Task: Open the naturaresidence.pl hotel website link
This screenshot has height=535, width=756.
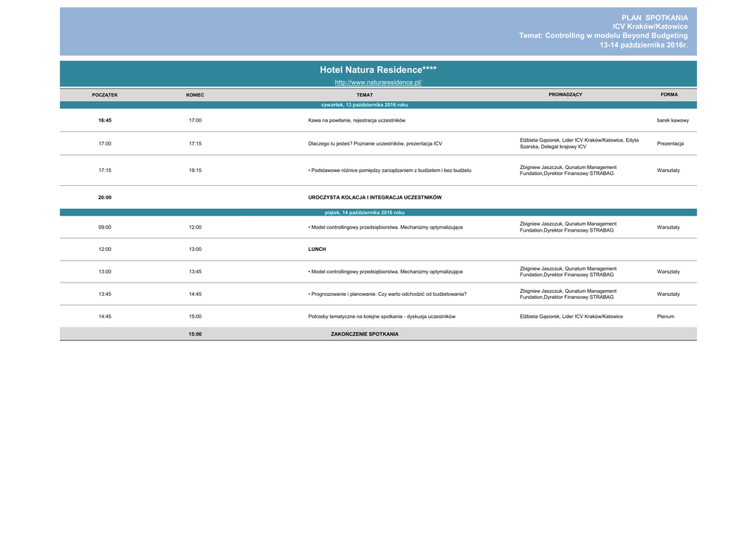Action: (377, 82)
